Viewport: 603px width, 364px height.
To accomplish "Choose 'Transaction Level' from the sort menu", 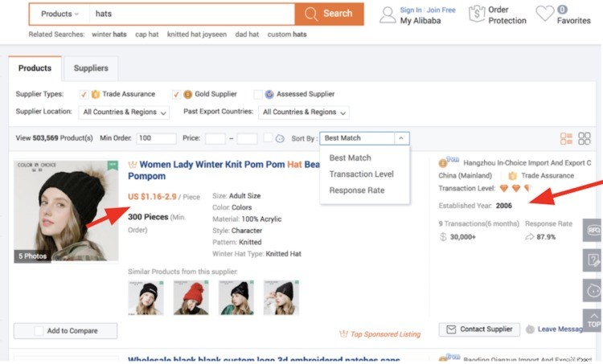I will point(362,174).
